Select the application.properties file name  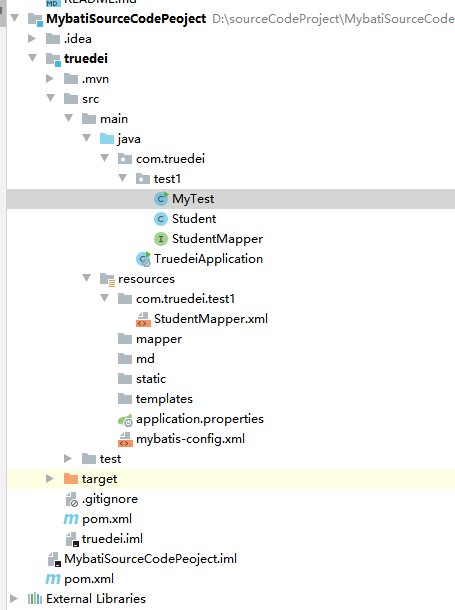pos(200,419)
